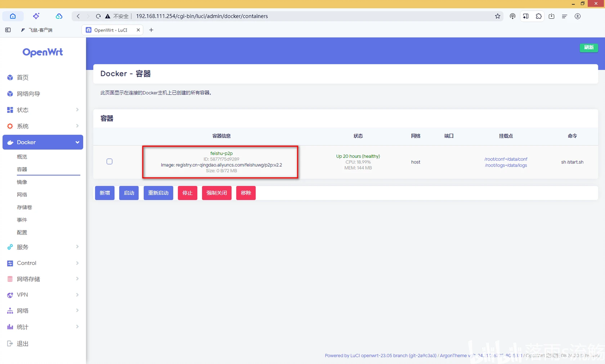Click the green 刷新 button
This screenshot has height=364, width=605.
[x=589, y=48]
